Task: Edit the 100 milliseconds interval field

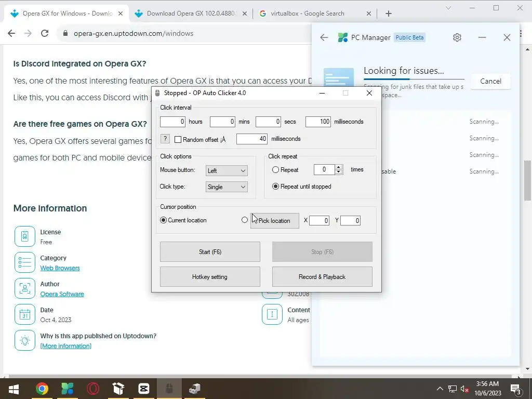Action: click(x=318, y=122)
